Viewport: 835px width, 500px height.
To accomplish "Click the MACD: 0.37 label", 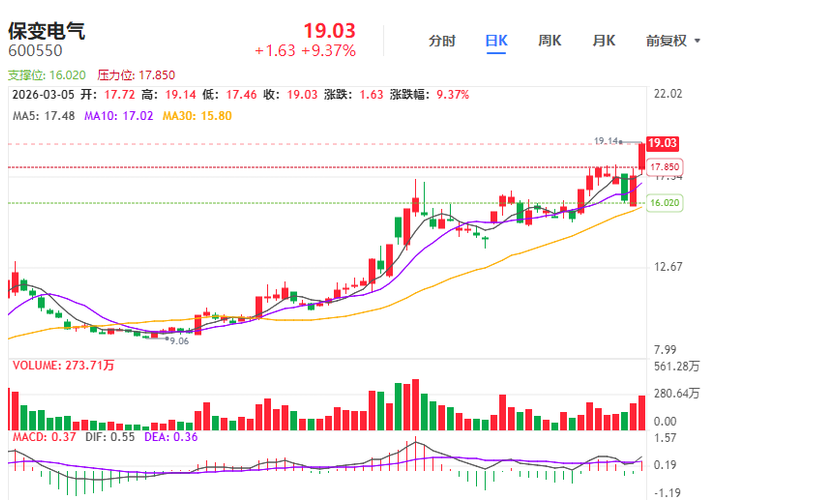I will coord(44,437).
